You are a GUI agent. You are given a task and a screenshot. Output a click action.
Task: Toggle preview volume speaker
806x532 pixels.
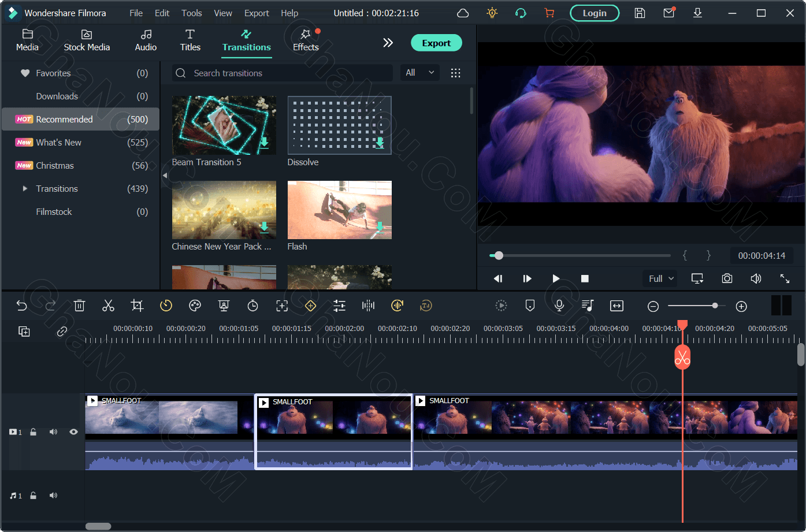click(x=756, y=278)
